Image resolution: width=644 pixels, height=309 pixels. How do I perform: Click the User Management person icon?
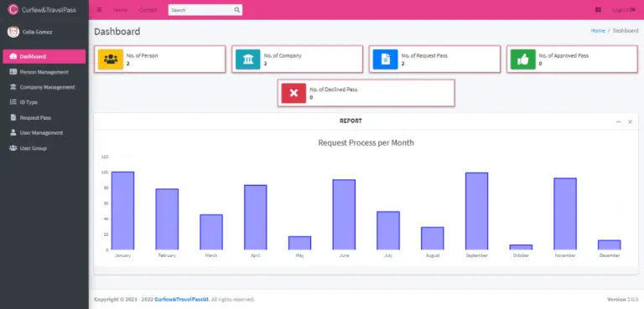coord(13,133)
